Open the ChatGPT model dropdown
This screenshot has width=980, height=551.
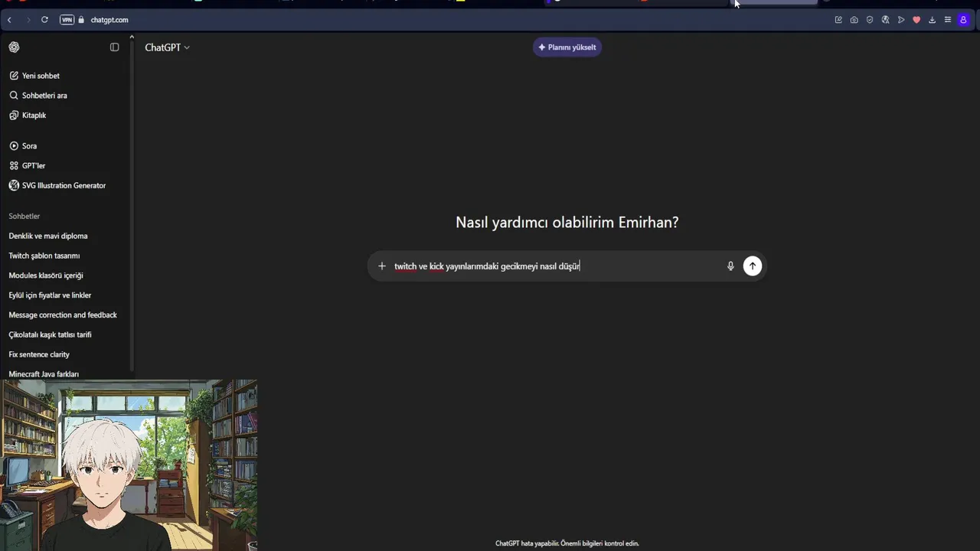coord(167,47)
